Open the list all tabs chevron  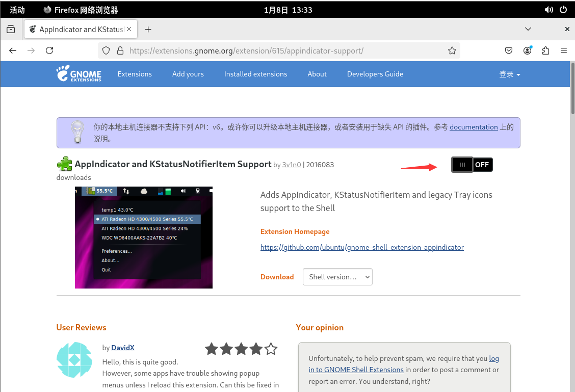pyautogui.click(x=528, y=29)
